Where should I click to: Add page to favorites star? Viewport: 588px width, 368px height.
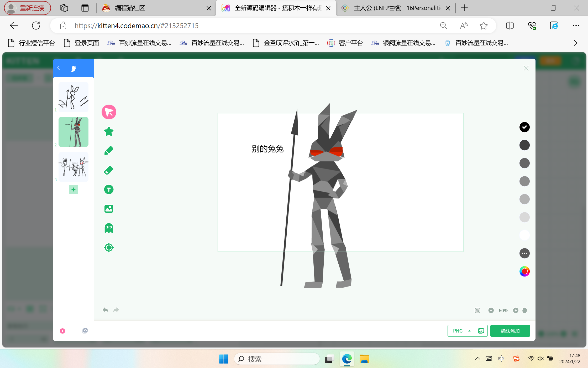(484, 25)
